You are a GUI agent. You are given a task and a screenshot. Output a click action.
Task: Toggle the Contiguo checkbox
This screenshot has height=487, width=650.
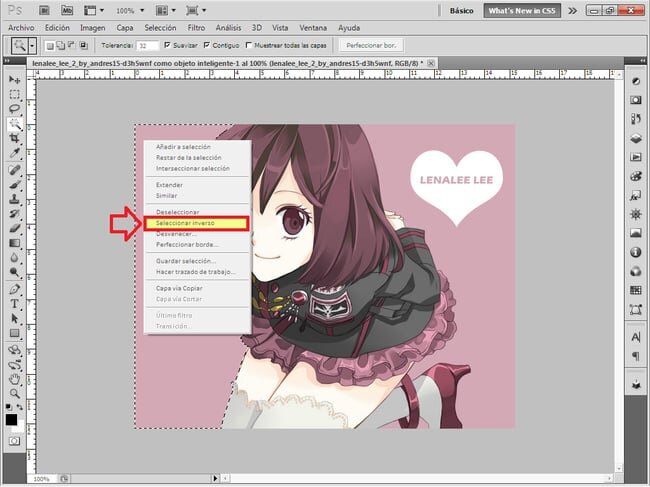click(207, 45)
